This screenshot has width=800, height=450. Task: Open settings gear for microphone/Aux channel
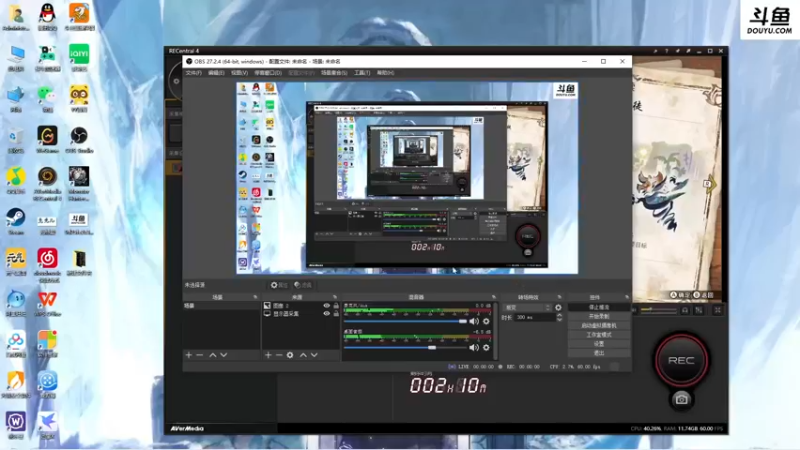[x=486, y=321]
